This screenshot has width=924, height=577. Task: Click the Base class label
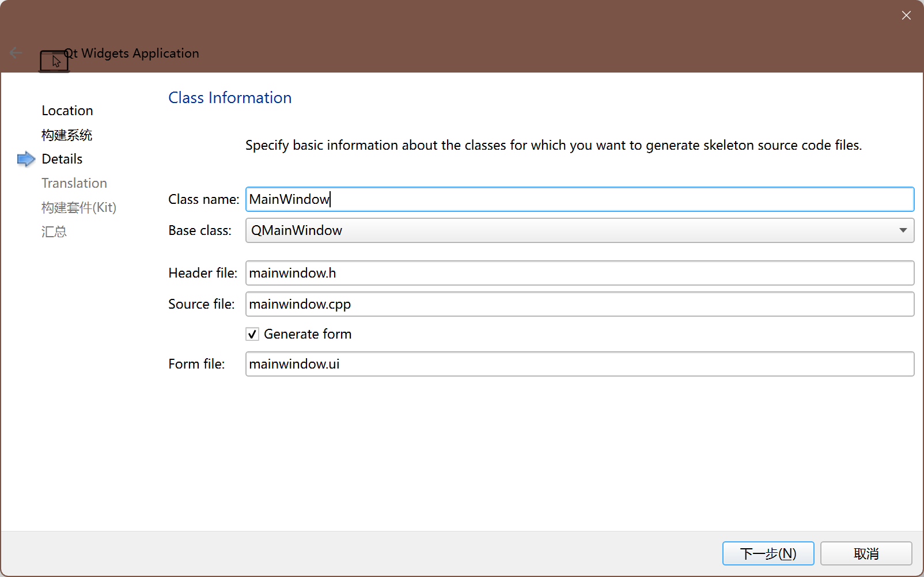[200, 230]
